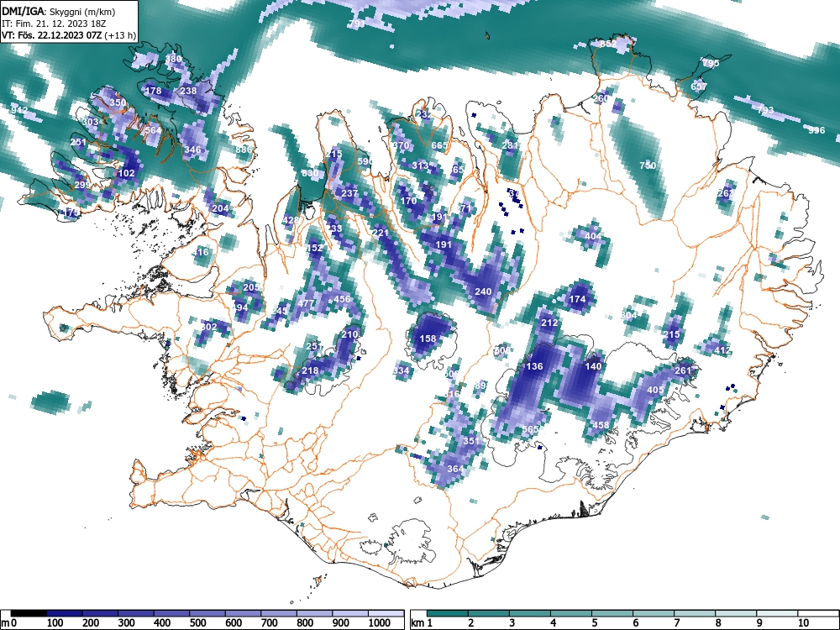This screenshot has width=840, height=630.
Task: Click the 'km 1' label on kilometer legend
Action: coord(422,623)
